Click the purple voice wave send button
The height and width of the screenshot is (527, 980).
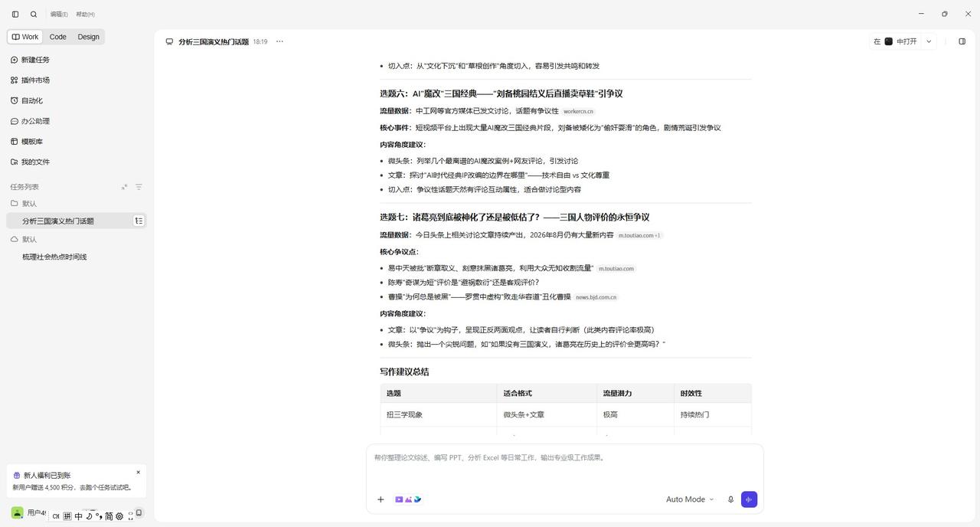point(749,499)
